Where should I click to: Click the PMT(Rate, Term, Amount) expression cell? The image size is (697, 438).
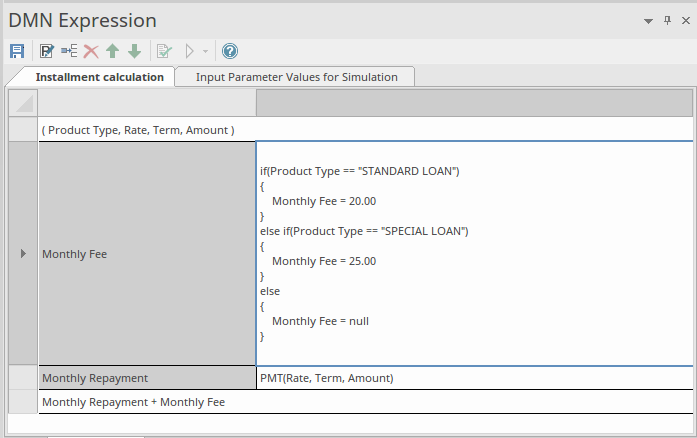473,378
